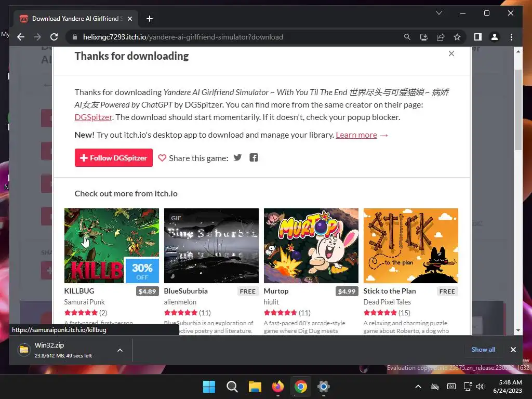Close the downloads bar

pos(513,350)
